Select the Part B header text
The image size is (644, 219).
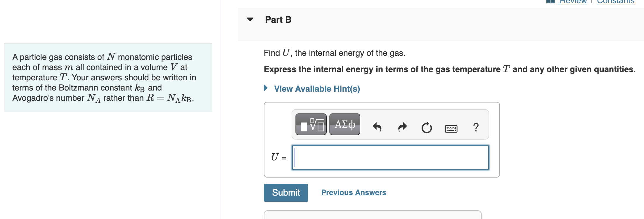[x=278, y=20]
